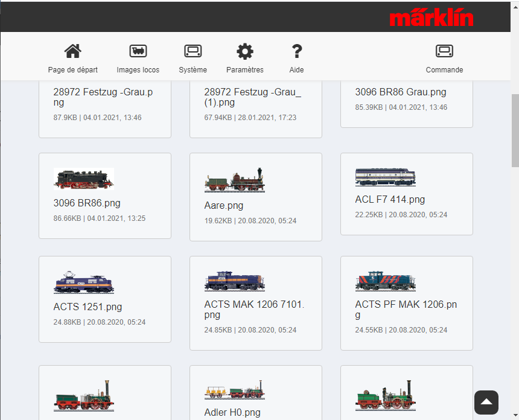Click the Images locos label
The width and height of the screenshot is (519, 420).
pos(138,70)
